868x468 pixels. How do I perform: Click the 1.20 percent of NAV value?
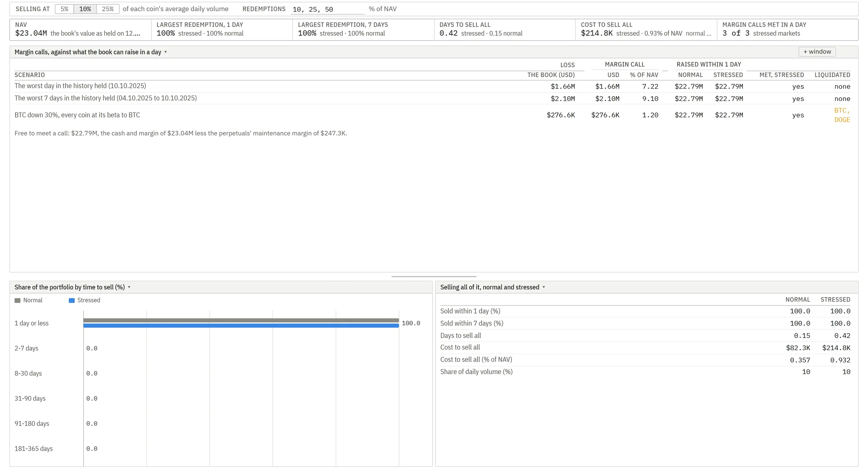coord(650,115)
